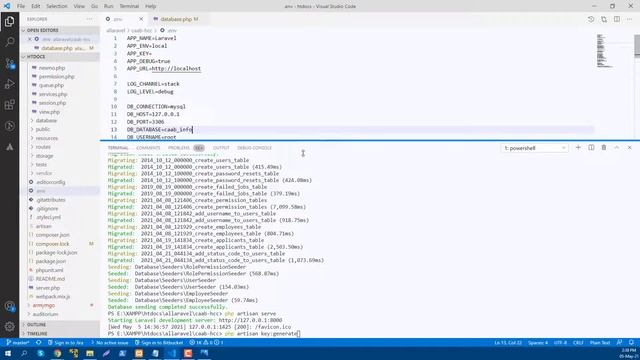Open the Search view in activity bar
Screen dimensions: 640x360
(x=9, y=42)
